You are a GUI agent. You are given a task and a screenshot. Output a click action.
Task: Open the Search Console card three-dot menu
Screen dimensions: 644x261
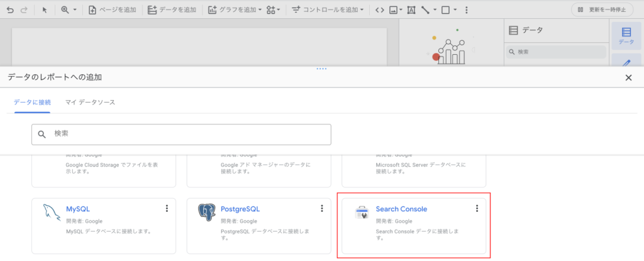477,208
